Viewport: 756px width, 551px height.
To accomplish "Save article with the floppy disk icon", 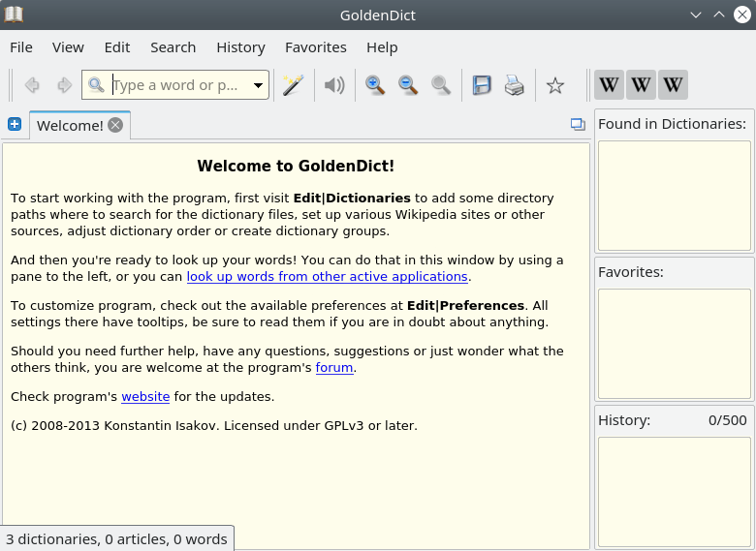I will [481, 85].
